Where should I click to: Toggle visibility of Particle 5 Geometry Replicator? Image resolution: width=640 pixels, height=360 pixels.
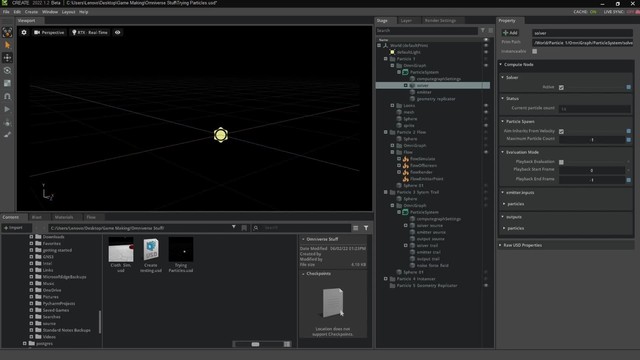(x=486, y=285)
